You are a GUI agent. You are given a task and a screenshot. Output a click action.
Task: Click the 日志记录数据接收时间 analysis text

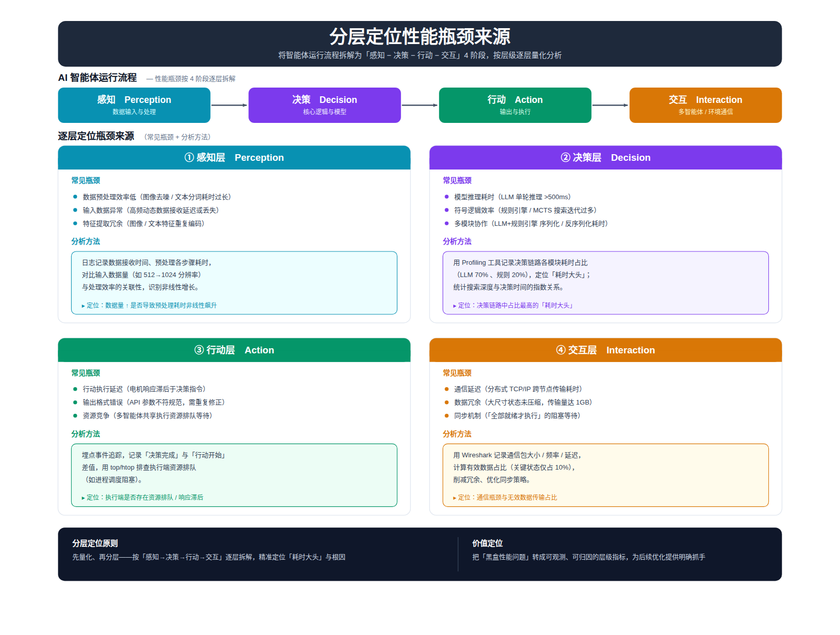148,275
